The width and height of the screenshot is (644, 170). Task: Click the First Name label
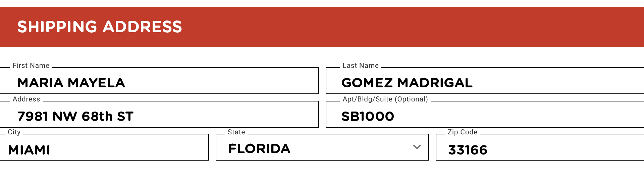pyautogui.click(x=31, y=66)
